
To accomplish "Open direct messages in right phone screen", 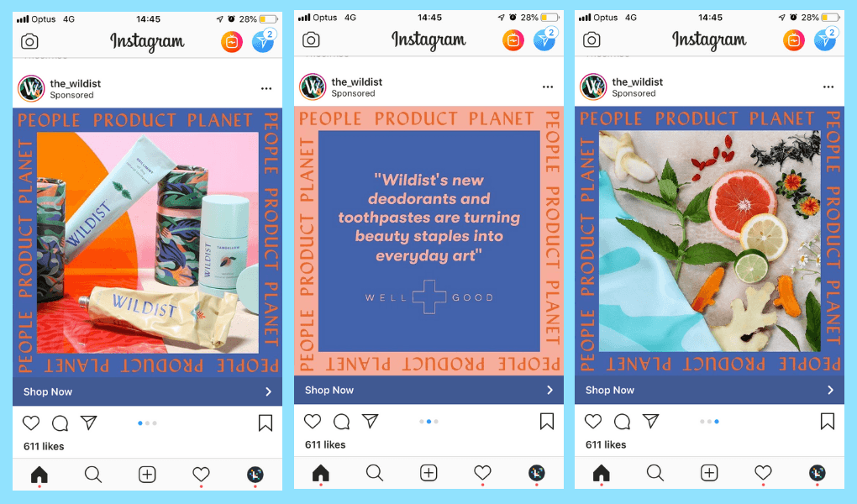I will click(x=825, y=39).
